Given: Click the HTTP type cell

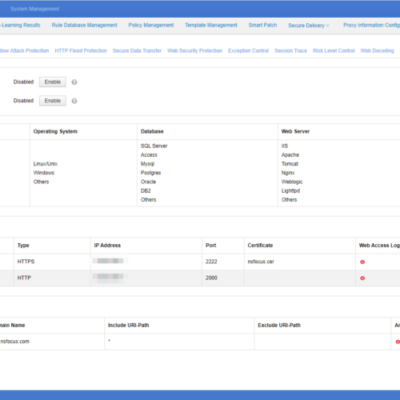Looking at the screenshot, I should (x=24, y=278).
